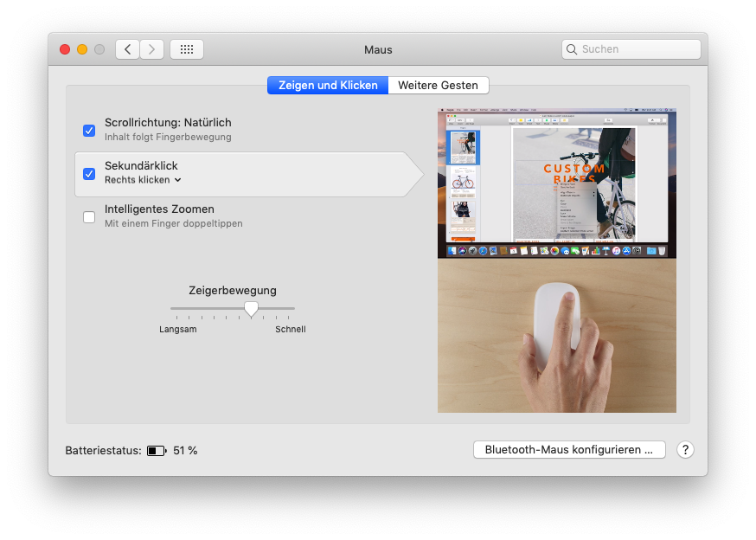
Task: Click the magnifying glass search icon
Action: tap(573, 49)
